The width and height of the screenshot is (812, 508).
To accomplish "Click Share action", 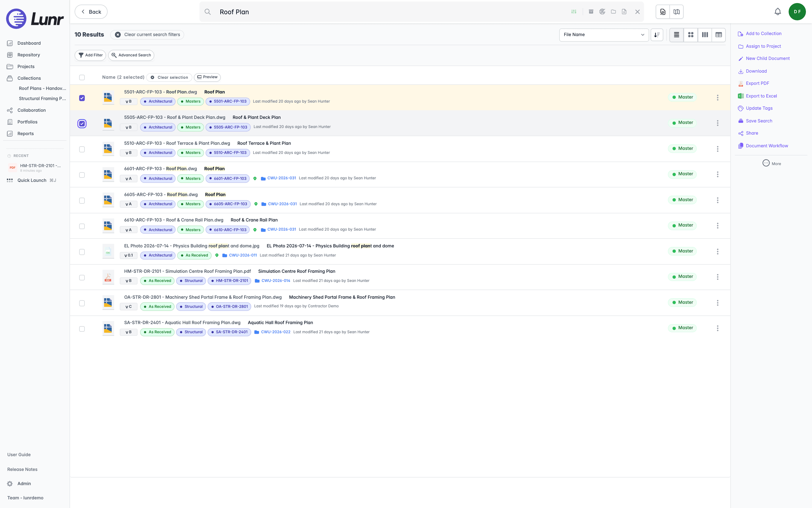I will point(748,133).
